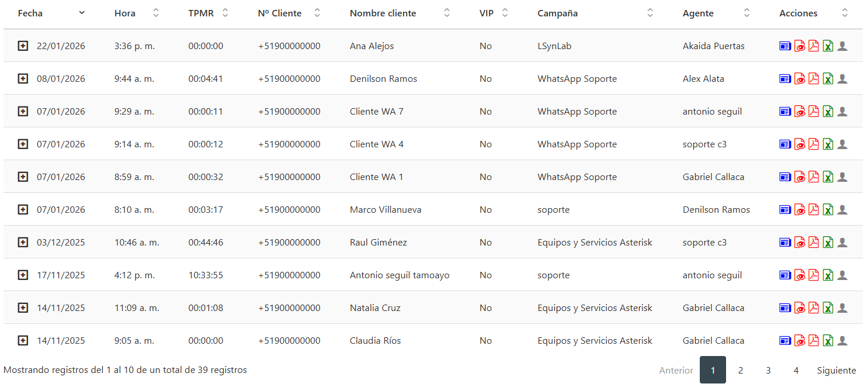Download PDF for Natalia Cruz record
The width and height of the screenshot is (868, 387).
click(x=814, y=308)
